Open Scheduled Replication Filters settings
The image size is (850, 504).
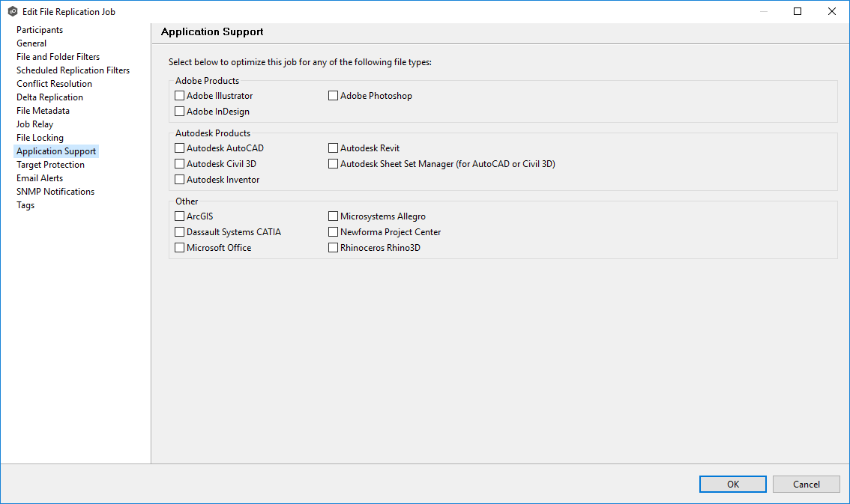click(x=73, y=70)
